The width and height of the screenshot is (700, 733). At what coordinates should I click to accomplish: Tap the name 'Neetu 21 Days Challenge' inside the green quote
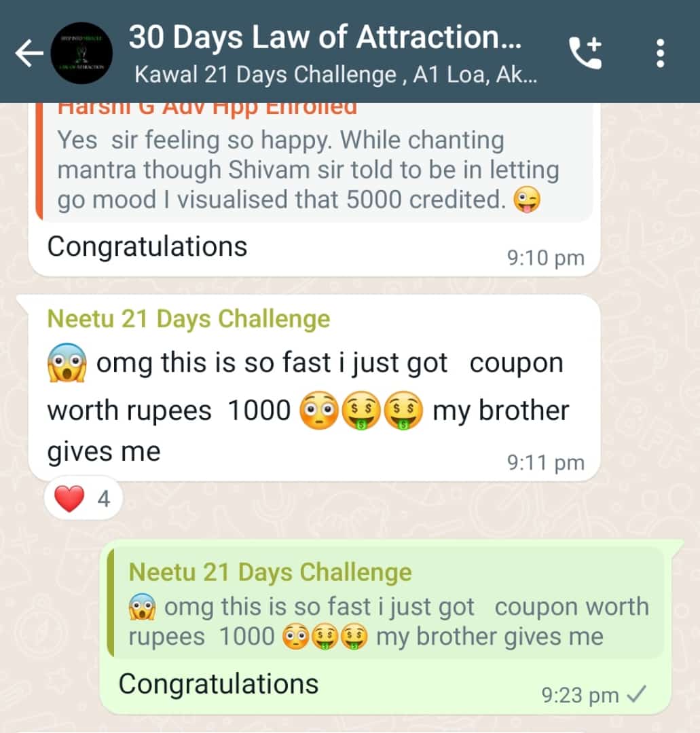[x=270, y=571]
